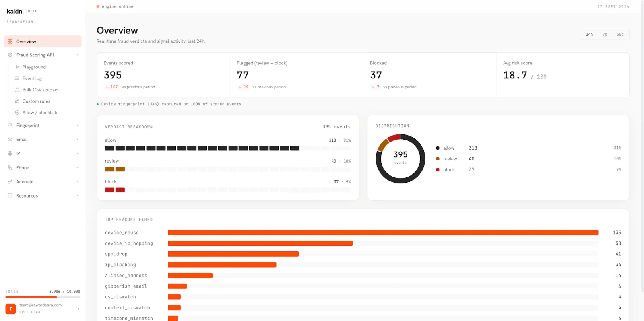Click the team@rewardearn.com account label

click(x=40, y=305)
